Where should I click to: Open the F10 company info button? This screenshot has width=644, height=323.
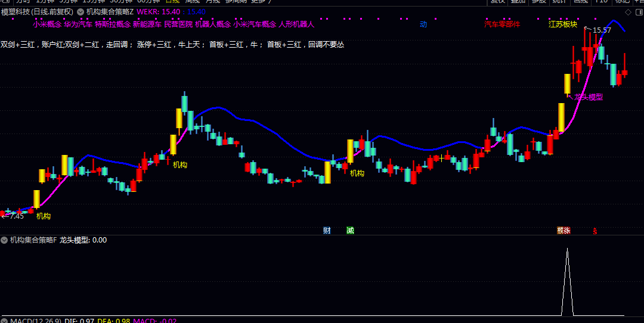coord(601,2)
